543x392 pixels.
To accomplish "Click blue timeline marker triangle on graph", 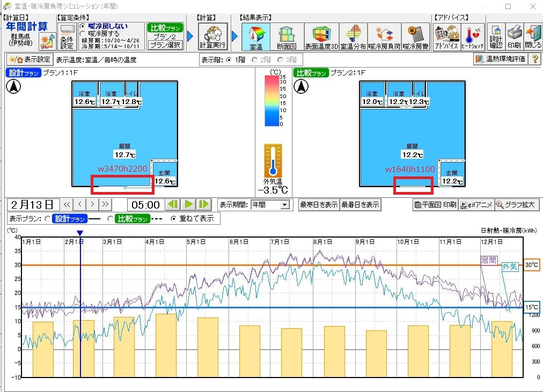I will (80, 233).
